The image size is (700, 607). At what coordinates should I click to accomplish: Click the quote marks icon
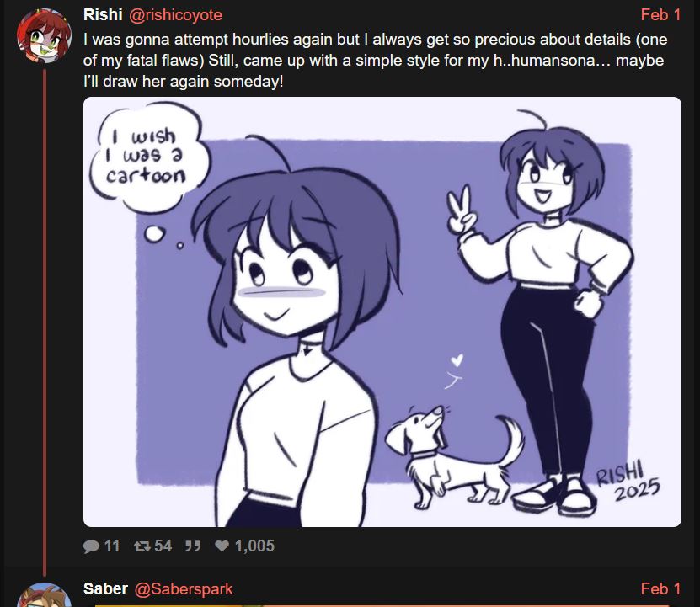[x=193, y=546]
